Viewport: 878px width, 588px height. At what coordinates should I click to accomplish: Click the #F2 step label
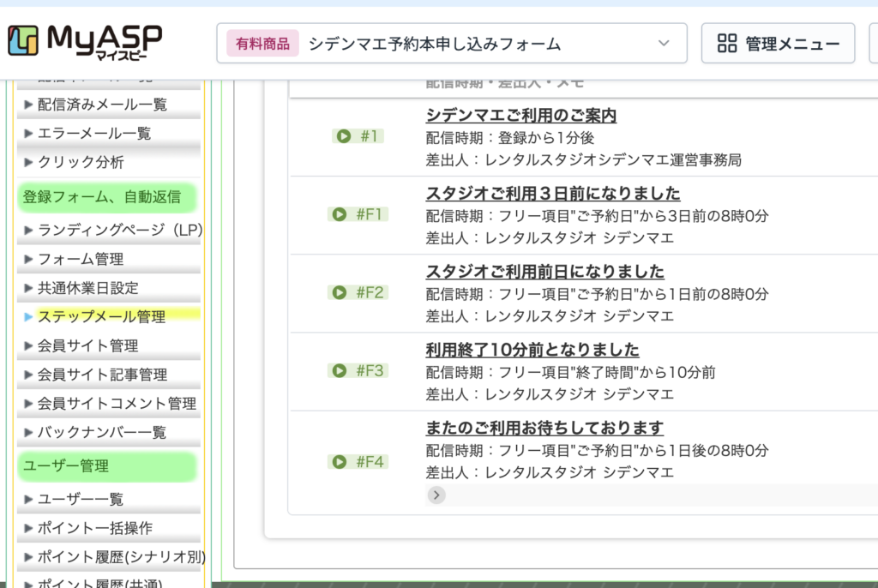point(370,292)
